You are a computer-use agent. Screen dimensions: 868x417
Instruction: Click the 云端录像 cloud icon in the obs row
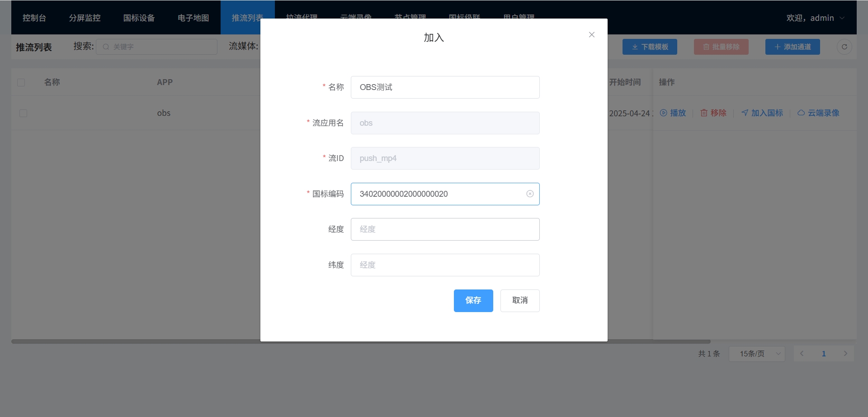[801, 113]
